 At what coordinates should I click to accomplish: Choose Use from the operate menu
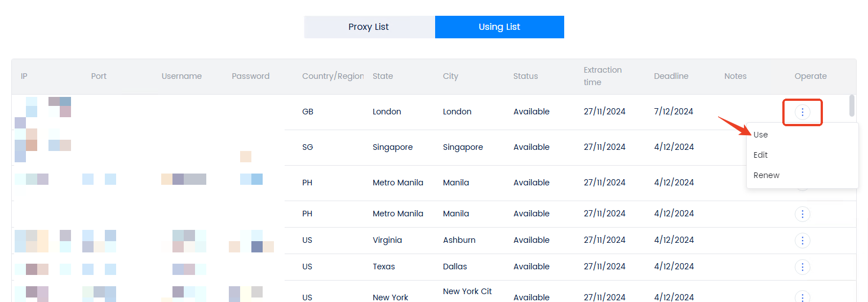coord(760,135)
